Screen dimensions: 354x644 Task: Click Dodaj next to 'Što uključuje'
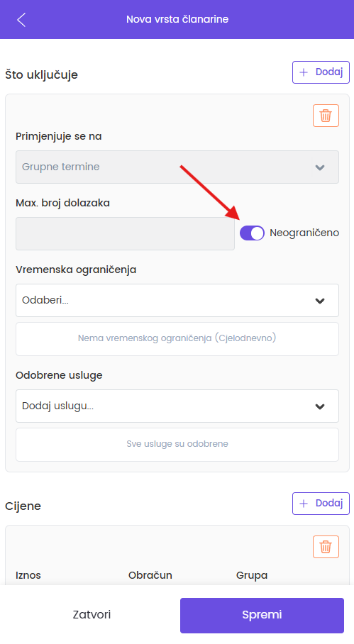pos(321,72)
